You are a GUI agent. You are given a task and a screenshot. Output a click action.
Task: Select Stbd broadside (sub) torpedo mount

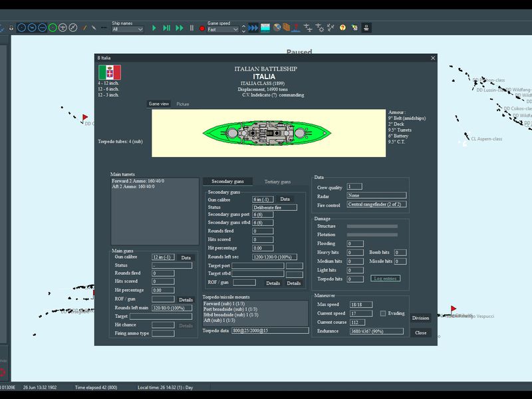pos(255,315)
